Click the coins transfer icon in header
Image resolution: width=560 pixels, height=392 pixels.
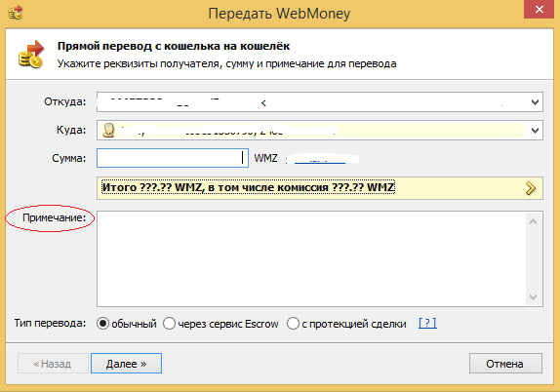31,54
